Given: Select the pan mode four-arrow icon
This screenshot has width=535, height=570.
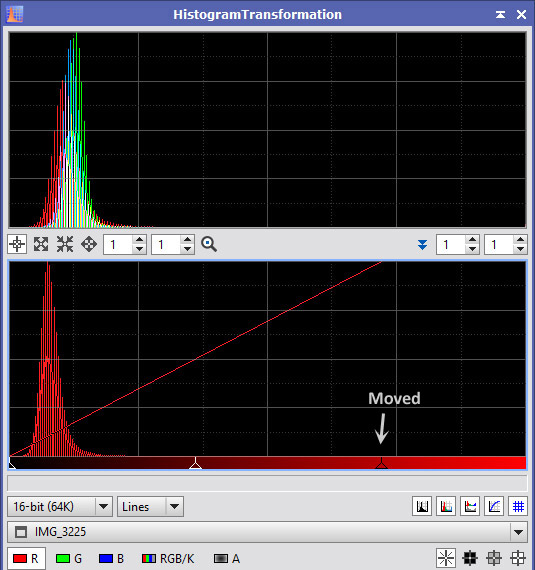Looking at the screenshot, I should [89, 244].
